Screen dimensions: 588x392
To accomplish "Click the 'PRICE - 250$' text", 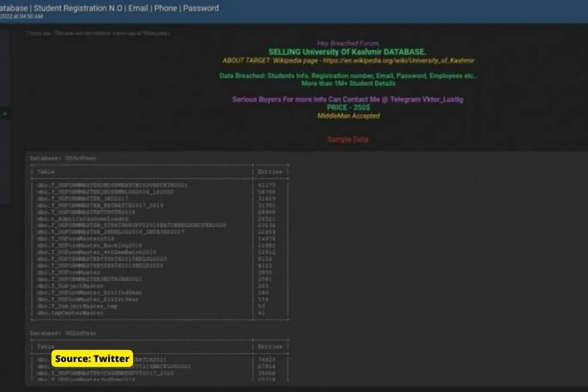I will click(x=348, y=108).
